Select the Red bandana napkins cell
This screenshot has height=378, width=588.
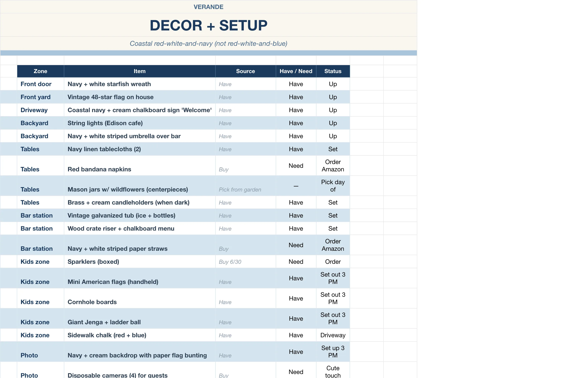coord(140,166)
